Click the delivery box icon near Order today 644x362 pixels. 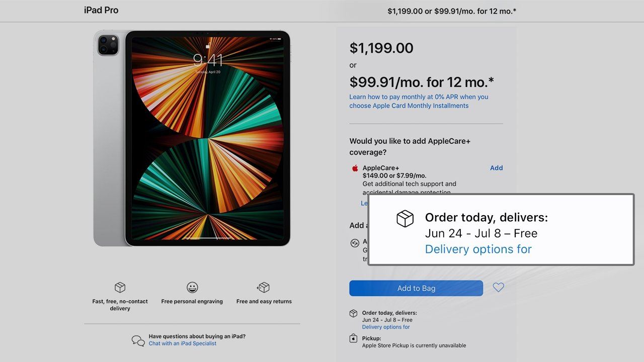(x=354, y=313)
